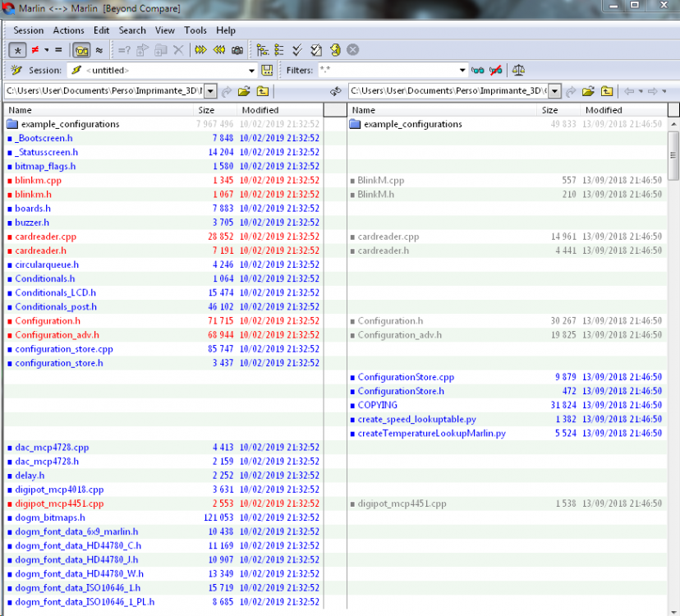The width and height of the screenshot is (680, 616).
Task: Open the left folder path dropdown
Action: pyautogui.click(x=210, y=91)
